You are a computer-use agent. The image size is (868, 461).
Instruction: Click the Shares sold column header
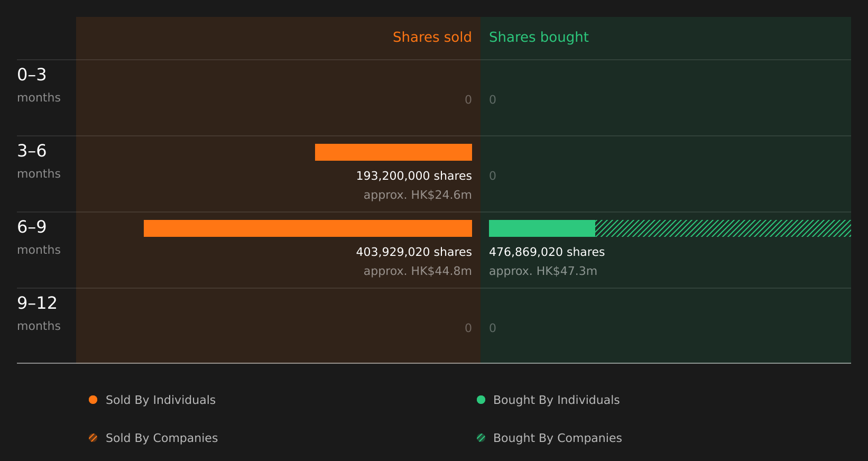coord(432,37)
